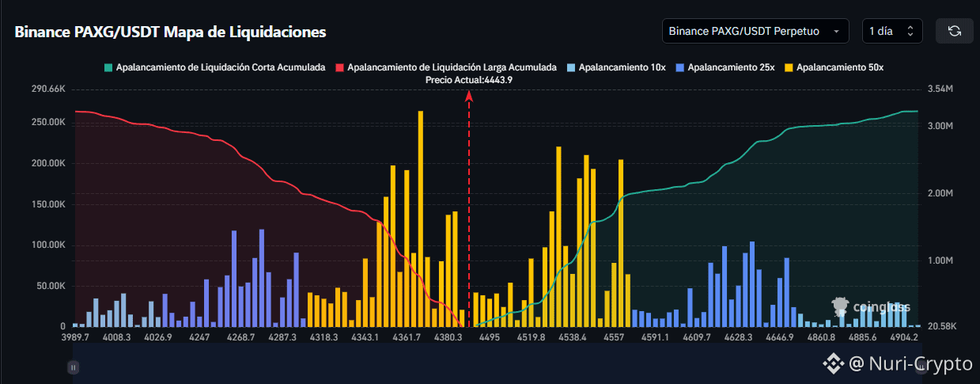This screenshot has height=384, width=980.
Task: Toggle Apalancamiento de Liquidación Corta Acumulada legend
Action: click(214, 67)
